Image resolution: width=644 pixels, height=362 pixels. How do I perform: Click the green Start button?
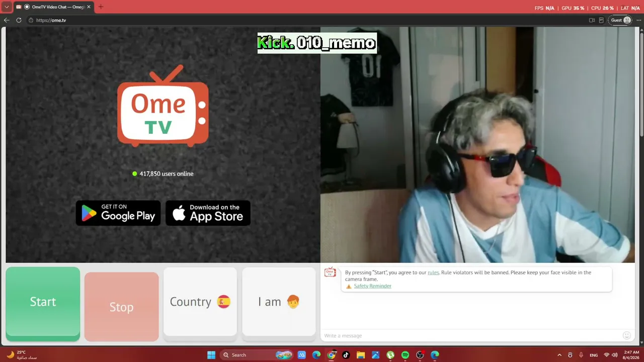(x=43, y=304)
